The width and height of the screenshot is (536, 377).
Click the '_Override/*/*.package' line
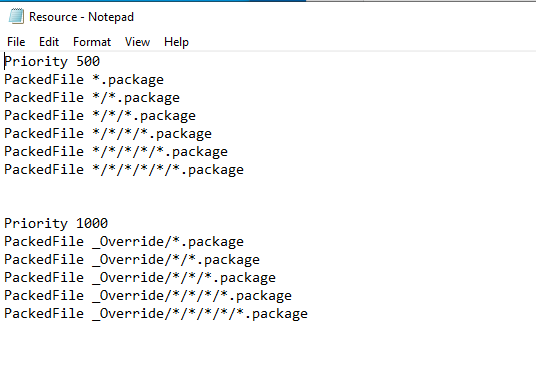point(132,260)
